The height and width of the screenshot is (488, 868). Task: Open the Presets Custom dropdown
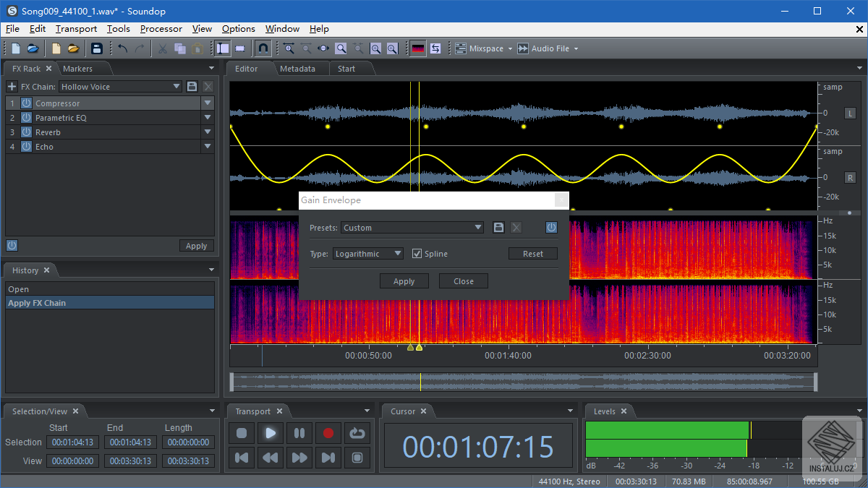coord(412,228)
